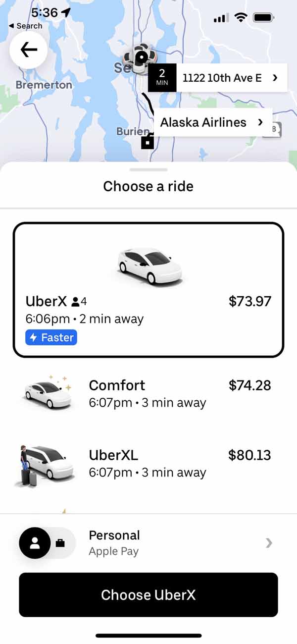Tap the Comfort car icon
The image size is (297, 644).
[x=48, y=394]
